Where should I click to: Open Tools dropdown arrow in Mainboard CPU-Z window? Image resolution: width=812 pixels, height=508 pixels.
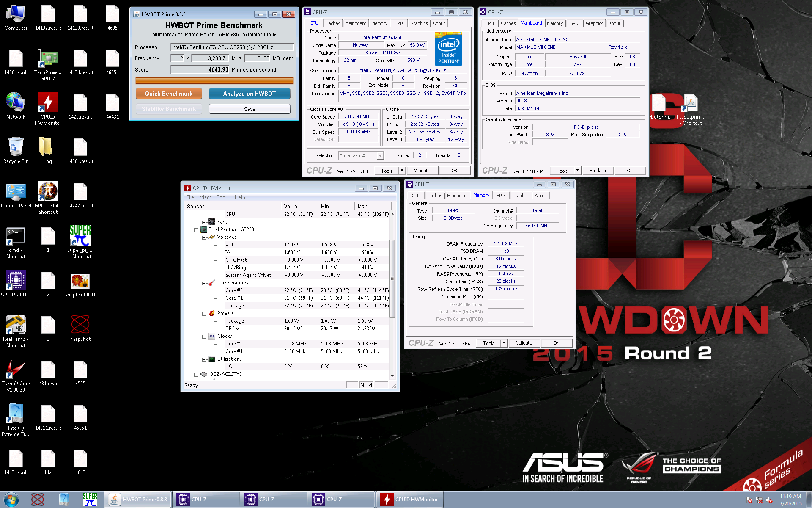[577, 171]
